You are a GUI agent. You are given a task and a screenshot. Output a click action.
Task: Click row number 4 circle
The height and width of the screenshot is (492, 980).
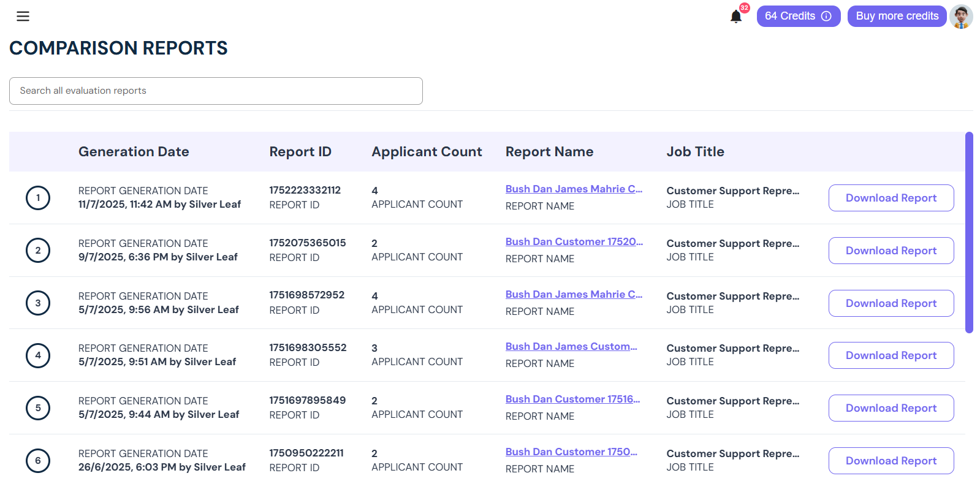38,355
